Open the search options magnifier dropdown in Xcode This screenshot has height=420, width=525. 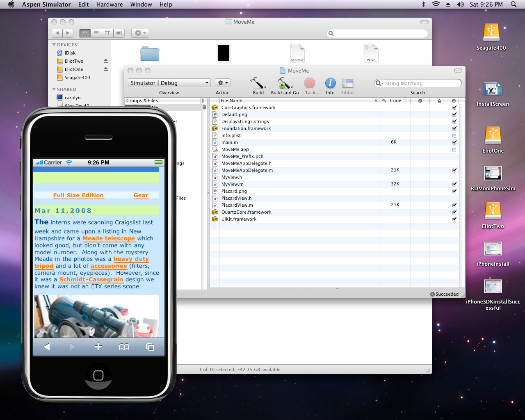tap(379, 83)
